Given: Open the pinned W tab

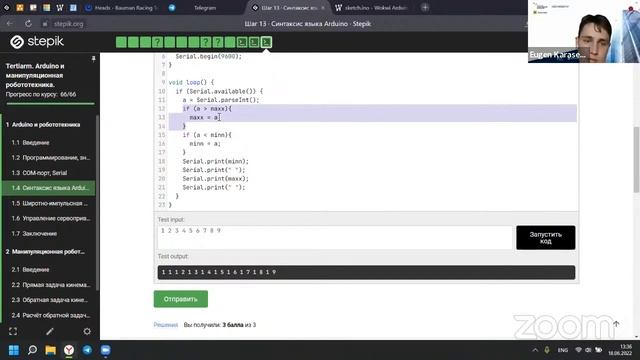Looking at the screenshot, I should tap(60, 7).
